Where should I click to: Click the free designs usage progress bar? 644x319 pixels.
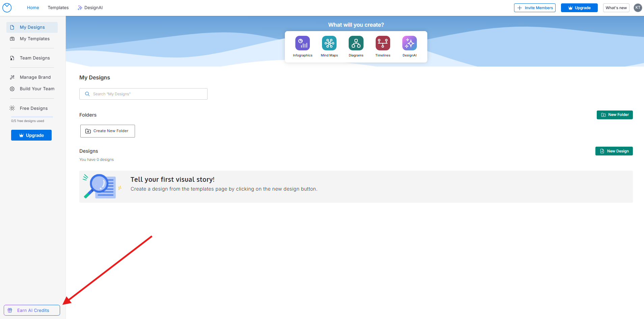[x=32, y=117]
